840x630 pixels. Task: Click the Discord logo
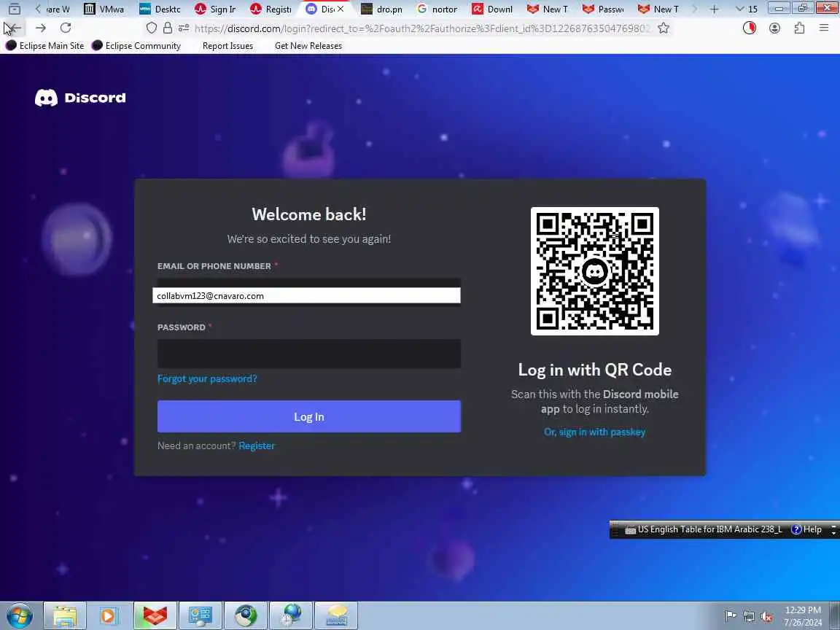coord(80,98)
